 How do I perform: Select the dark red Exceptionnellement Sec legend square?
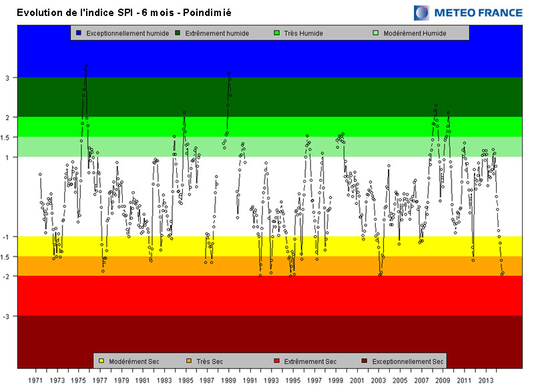click(364, 361)
